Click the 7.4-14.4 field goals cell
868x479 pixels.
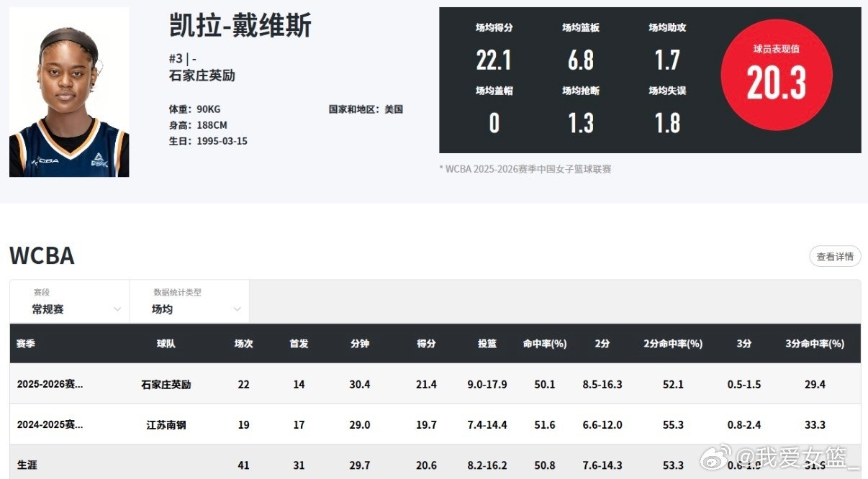pyautogui.click(x=487, y=424)
